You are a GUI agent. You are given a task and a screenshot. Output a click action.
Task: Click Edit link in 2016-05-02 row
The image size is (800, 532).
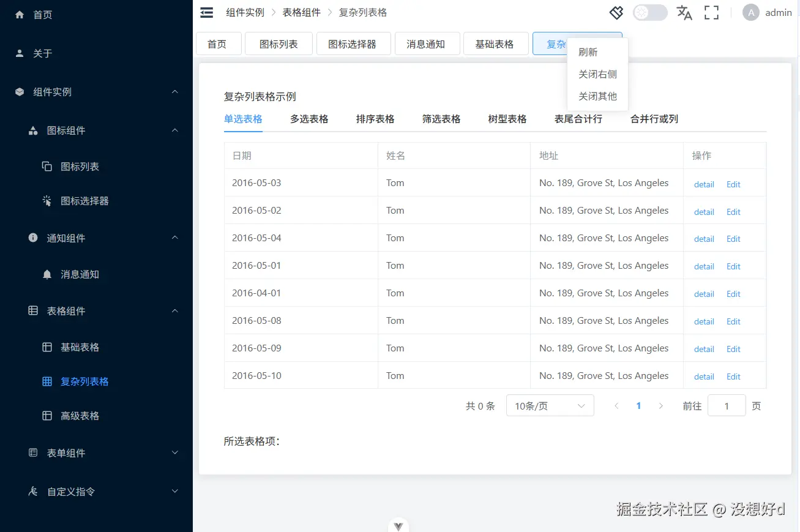733,212
